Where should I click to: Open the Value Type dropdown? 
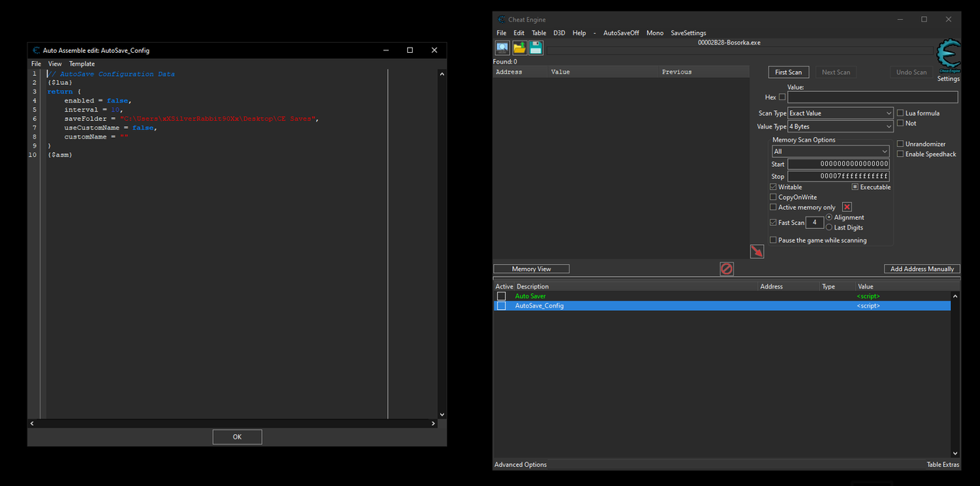(x=841, y=126)
